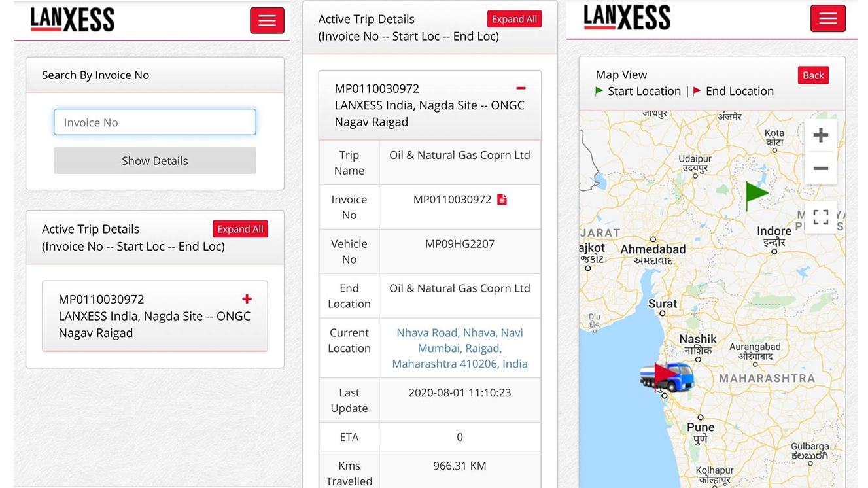The height and width of the screenshot is (488, 868).
Task: Click red flag in End Location legend
Action: click(697, 91)
